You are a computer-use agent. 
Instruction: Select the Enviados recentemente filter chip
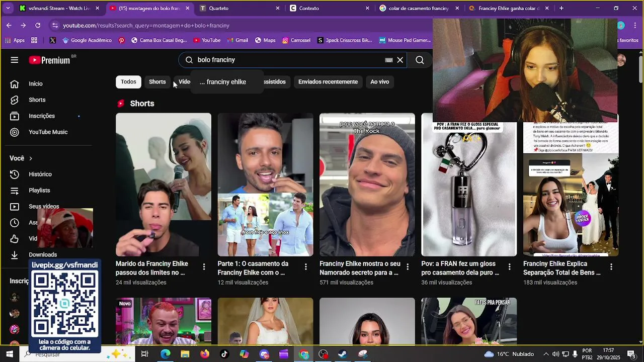328,82
